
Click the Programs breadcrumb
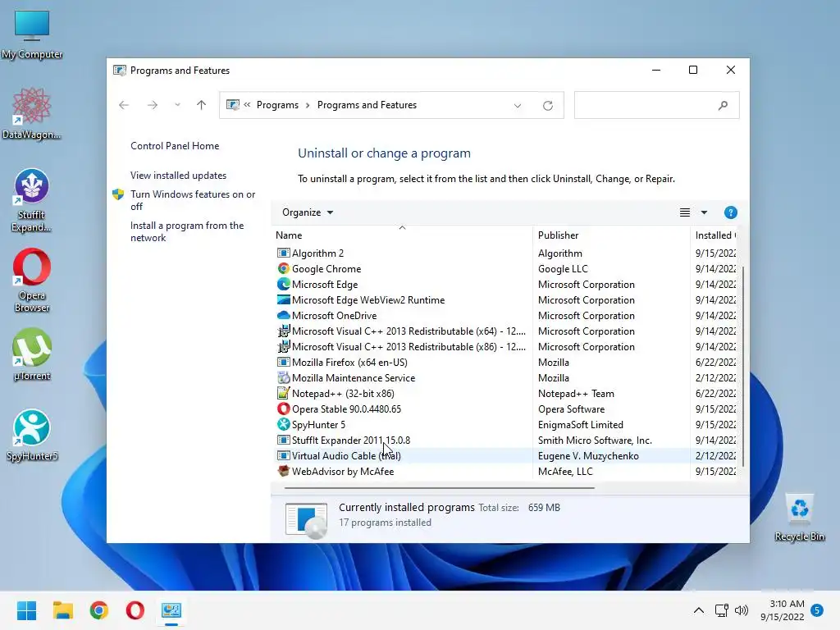[277, 105]
